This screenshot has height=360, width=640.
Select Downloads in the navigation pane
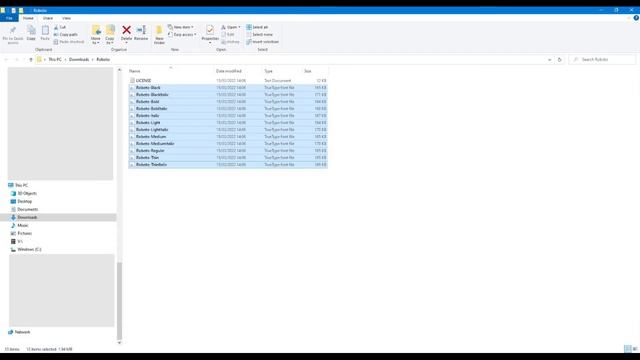[27, 218]
